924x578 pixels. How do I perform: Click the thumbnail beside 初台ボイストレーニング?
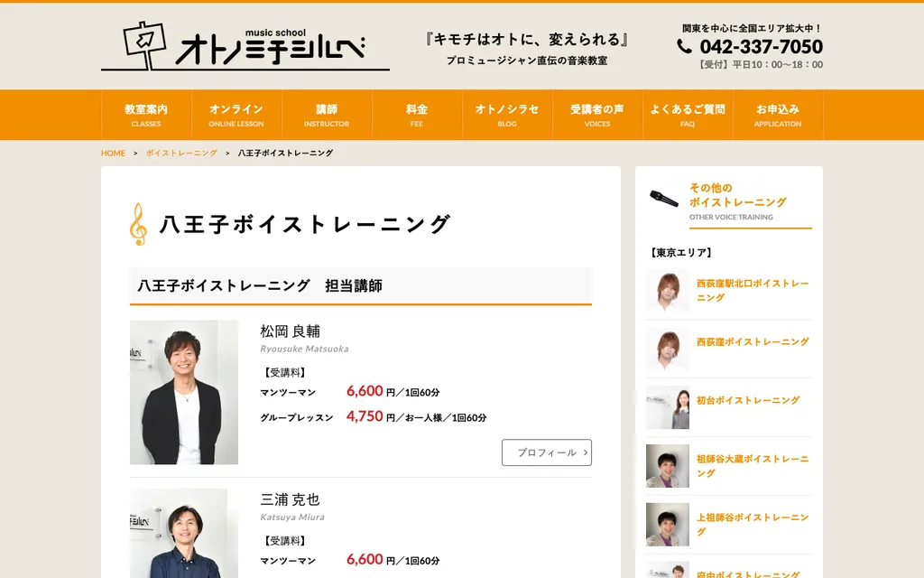(668, 407)
